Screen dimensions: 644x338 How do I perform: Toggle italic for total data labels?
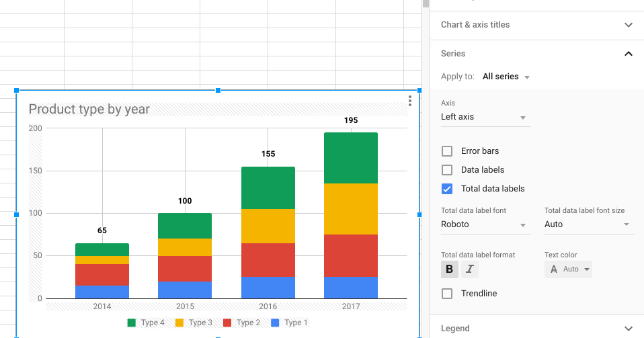pos(469,269)
